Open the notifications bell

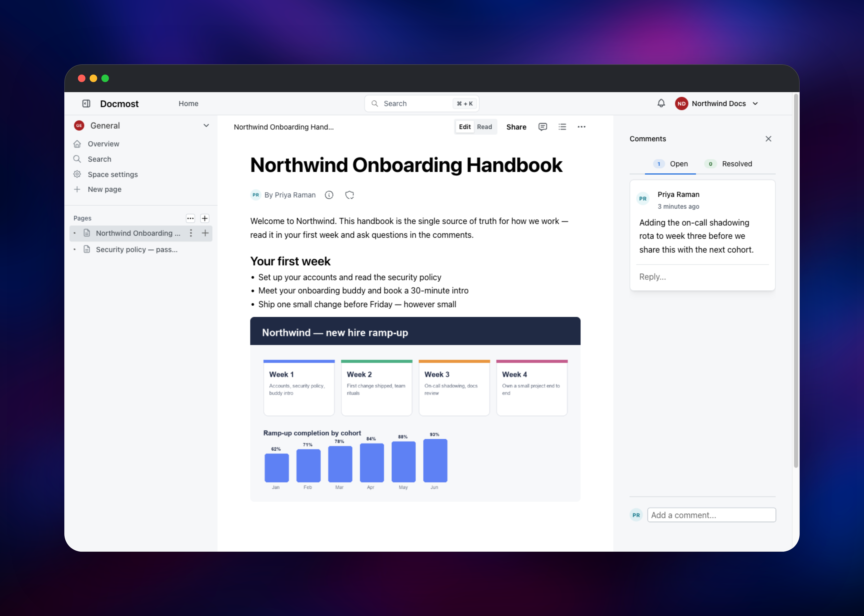pyautogui.click(x=661, y=104)
